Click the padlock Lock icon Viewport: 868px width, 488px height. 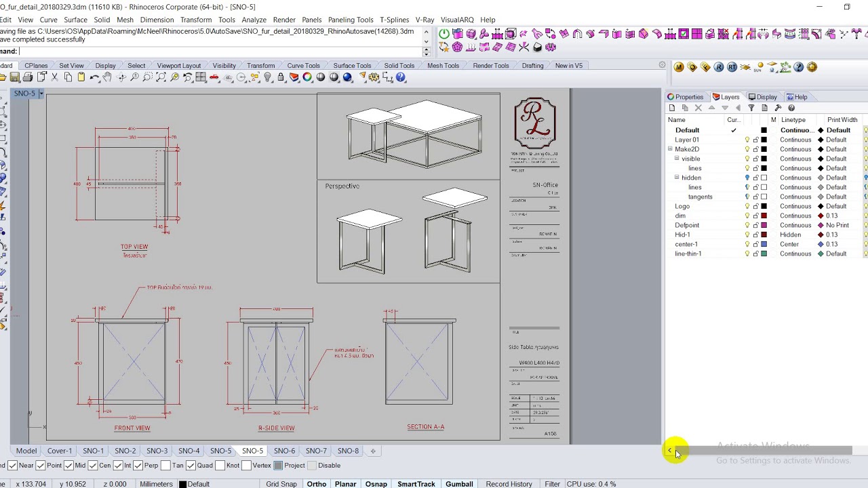(281, 77)
